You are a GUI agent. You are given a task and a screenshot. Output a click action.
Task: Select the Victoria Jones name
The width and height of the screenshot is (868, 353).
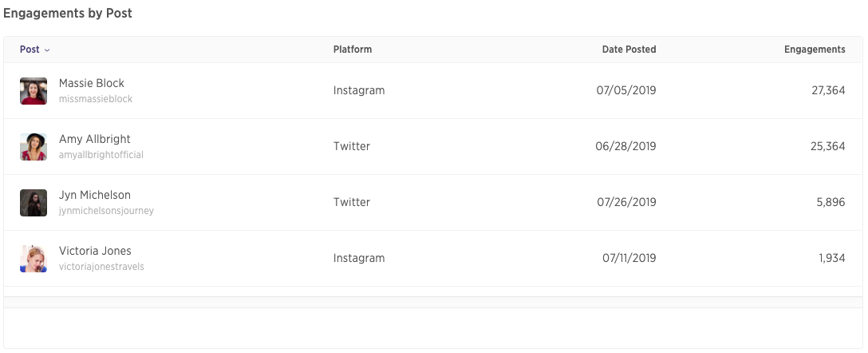(x=95, y=251)
